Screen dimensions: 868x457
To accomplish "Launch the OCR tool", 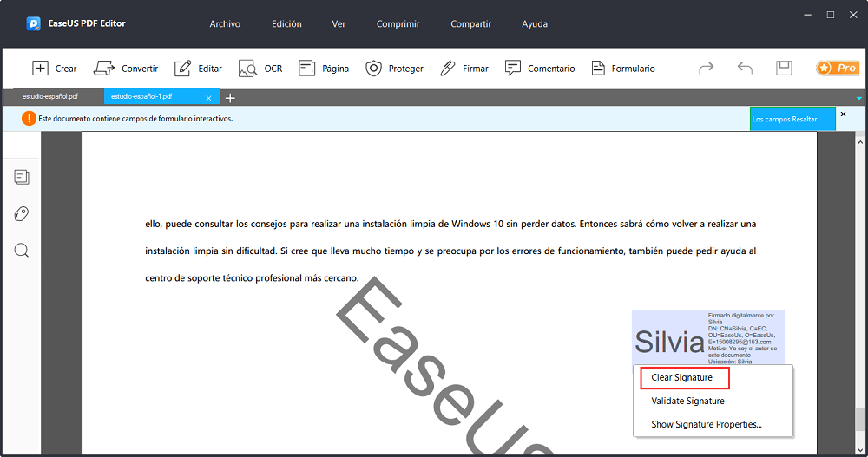I will (x=260, y=68).
